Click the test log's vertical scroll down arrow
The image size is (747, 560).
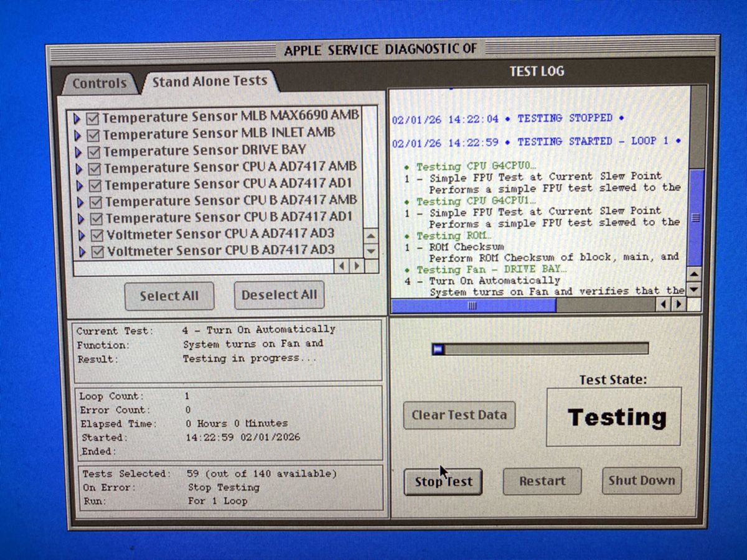point(694,288)
